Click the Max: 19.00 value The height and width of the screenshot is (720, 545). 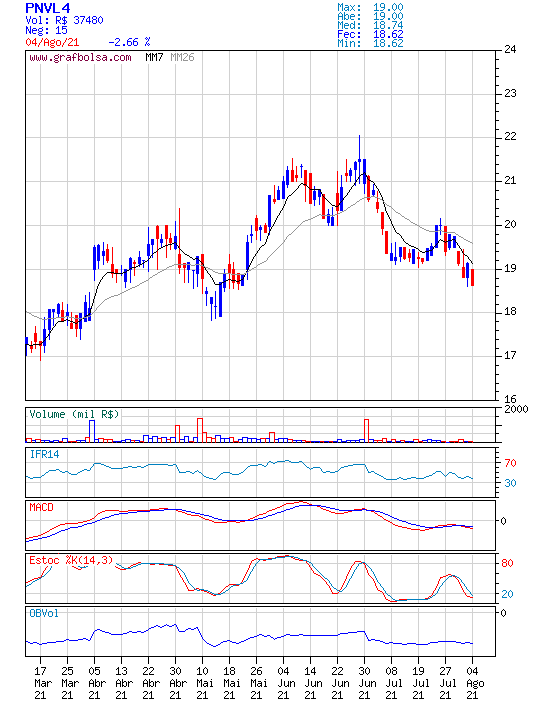coord(370,7)
